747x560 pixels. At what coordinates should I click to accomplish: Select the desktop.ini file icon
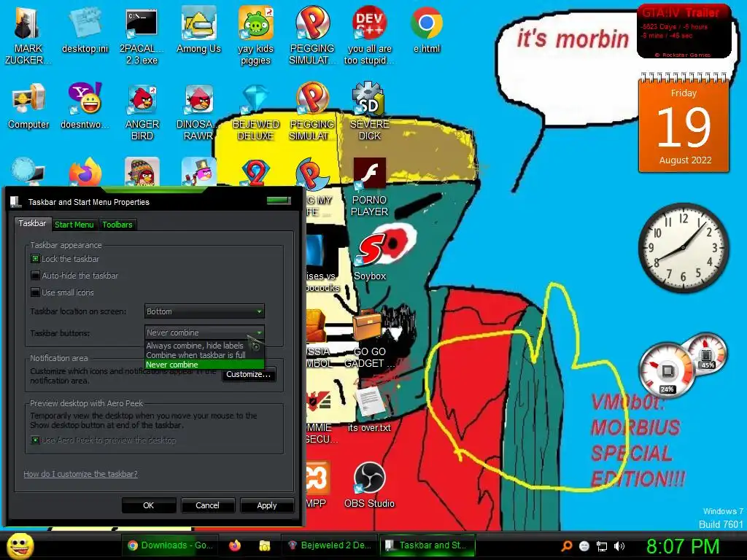[85, 29]
